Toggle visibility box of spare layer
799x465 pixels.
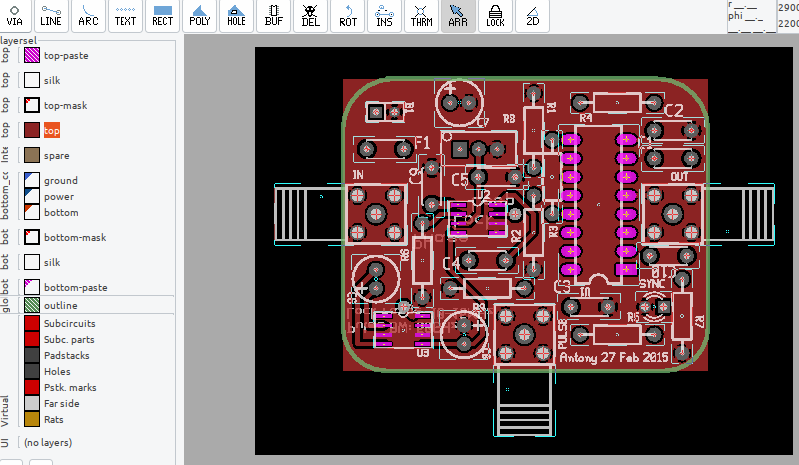[32, 155]
